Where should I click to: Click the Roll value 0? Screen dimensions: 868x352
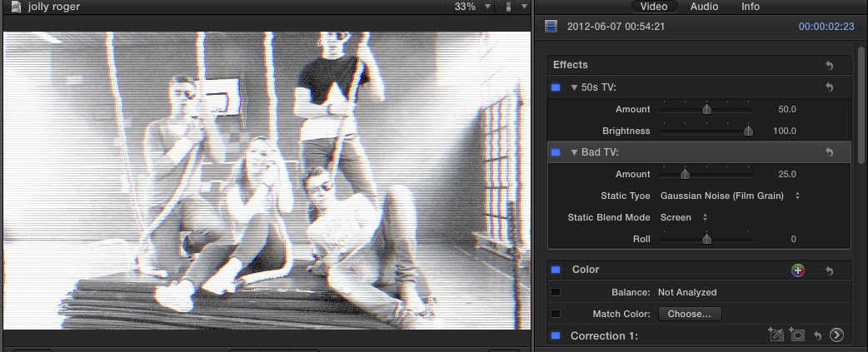pyautogui.click(x=793, y=240)
